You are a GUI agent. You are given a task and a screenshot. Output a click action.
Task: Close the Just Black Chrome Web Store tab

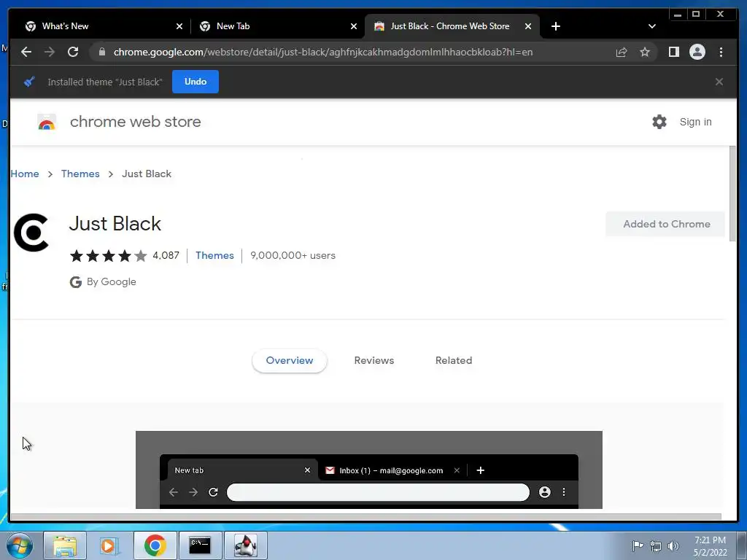528,26
